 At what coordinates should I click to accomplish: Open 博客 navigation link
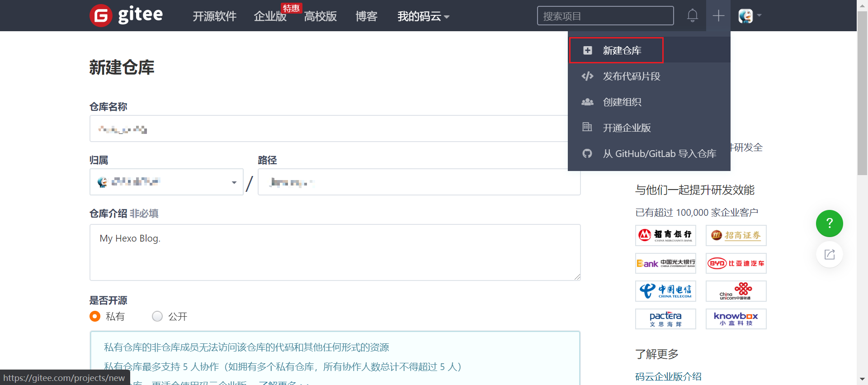point(366,16)
